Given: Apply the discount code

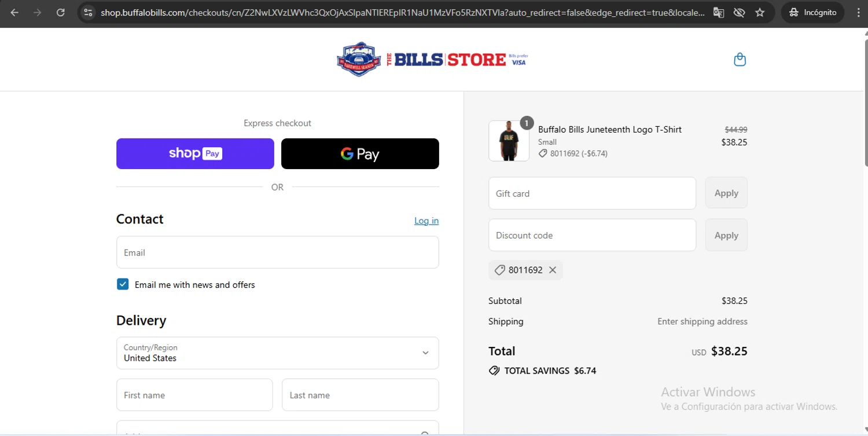Looking at the screenshot, I should coord(726,235).
